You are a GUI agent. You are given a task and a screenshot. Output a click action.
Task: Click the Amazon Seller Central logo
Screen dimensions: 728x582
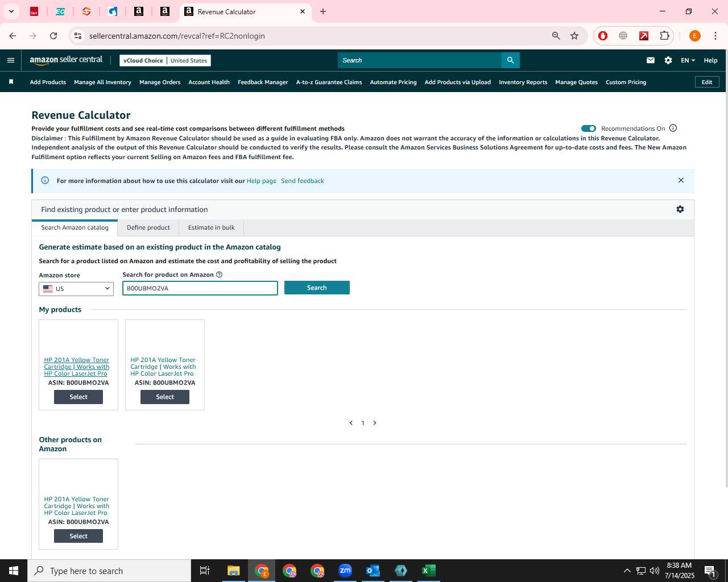(66, 60)
